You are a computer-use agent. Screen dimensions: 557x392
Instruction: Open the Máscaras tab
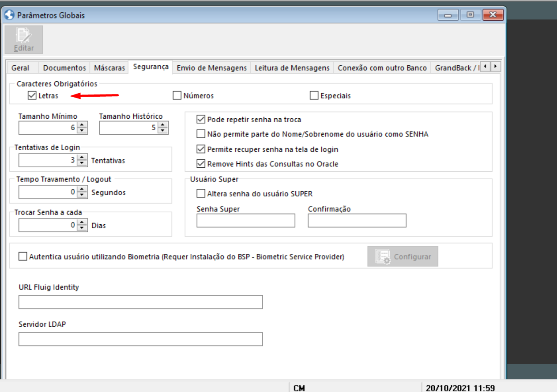pyautogui.click(x=109, y=68)
